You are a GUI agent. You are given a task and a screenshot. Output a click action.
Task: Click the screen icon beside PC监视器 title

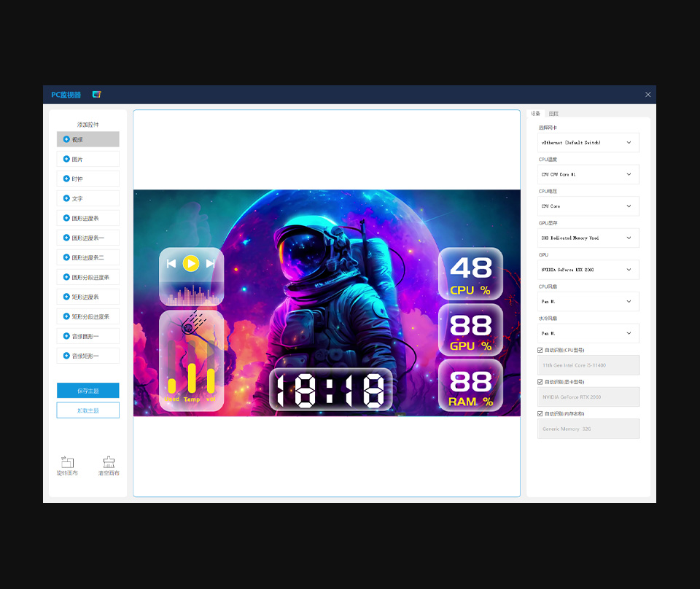click(97, 95)
